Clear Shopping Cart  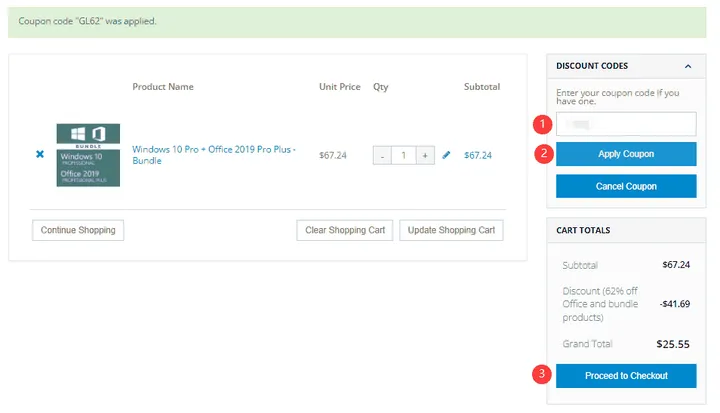(345, 230)
